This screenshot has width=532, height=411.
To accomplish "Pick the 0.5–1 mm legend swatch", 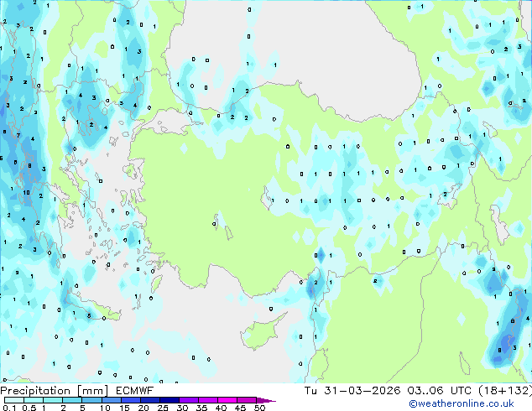I will 34,400.
